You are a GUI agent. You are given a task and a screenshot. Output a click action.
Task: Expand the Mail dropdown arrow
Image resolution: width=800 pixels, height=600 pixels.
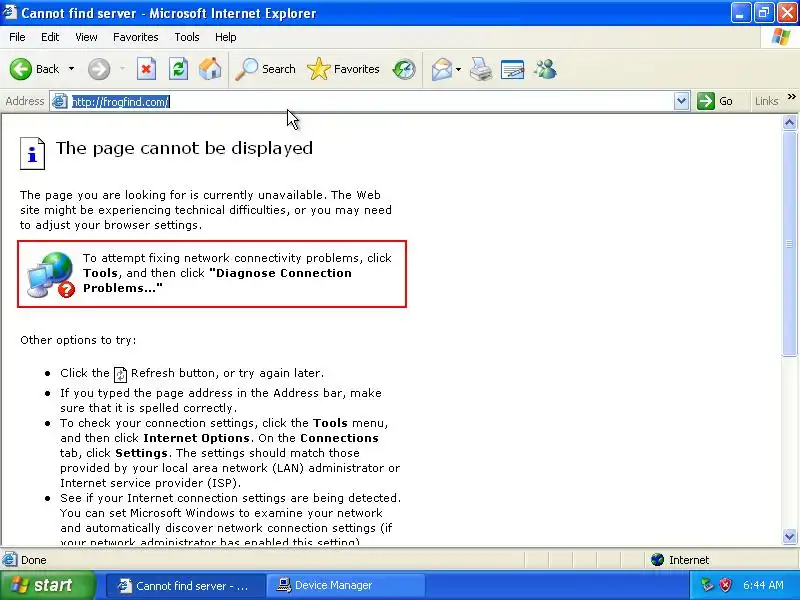point(458,69)
